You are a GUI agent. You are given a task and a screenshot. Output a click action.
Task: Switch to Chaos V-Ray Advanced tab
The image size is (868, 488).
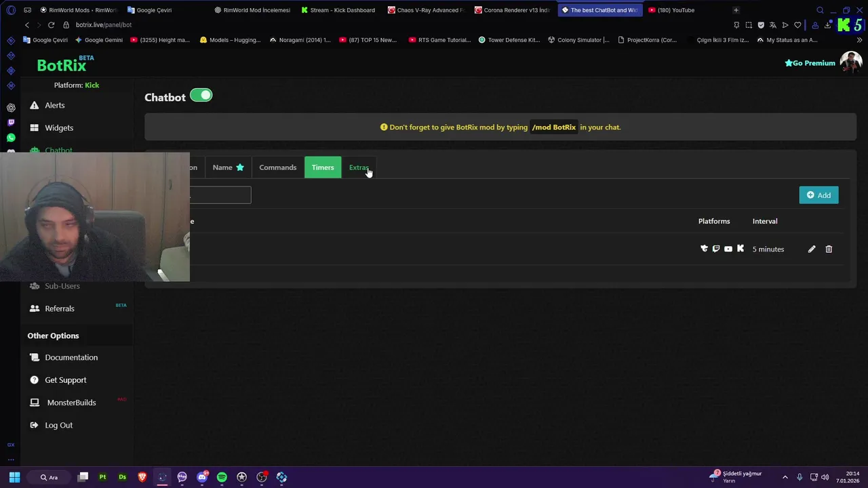[425, 10]
